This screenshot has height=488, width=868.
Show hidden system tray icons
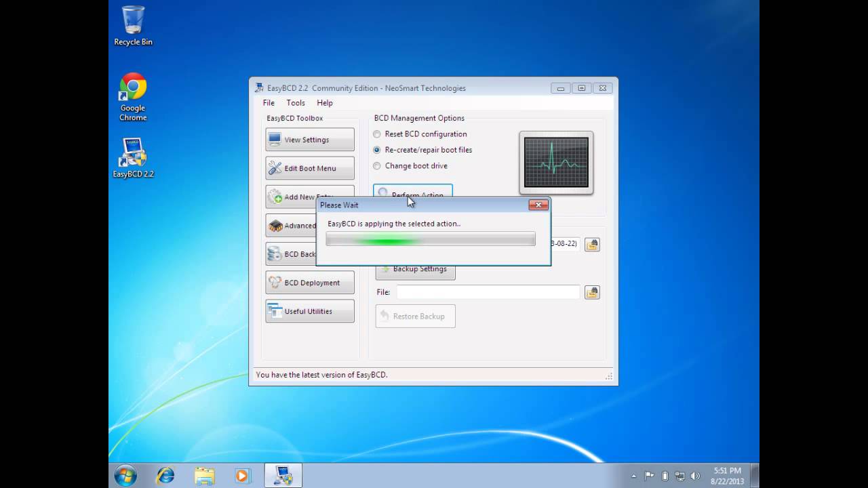tap(633, 476)
